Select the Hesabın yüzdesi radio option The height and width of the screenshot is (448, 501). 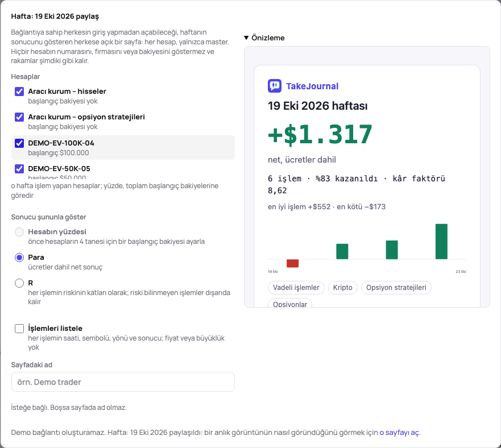pos(19,232)
